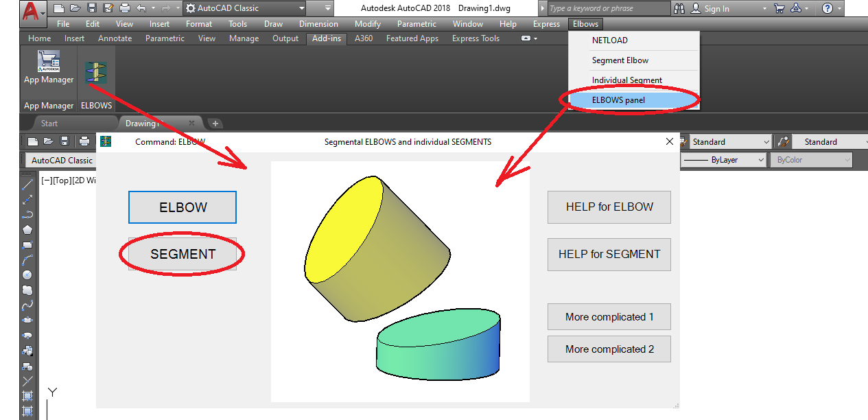Open the first Standard style dropdown
The height and width of the screenshot is (420, 868).
tap(731, 142)
